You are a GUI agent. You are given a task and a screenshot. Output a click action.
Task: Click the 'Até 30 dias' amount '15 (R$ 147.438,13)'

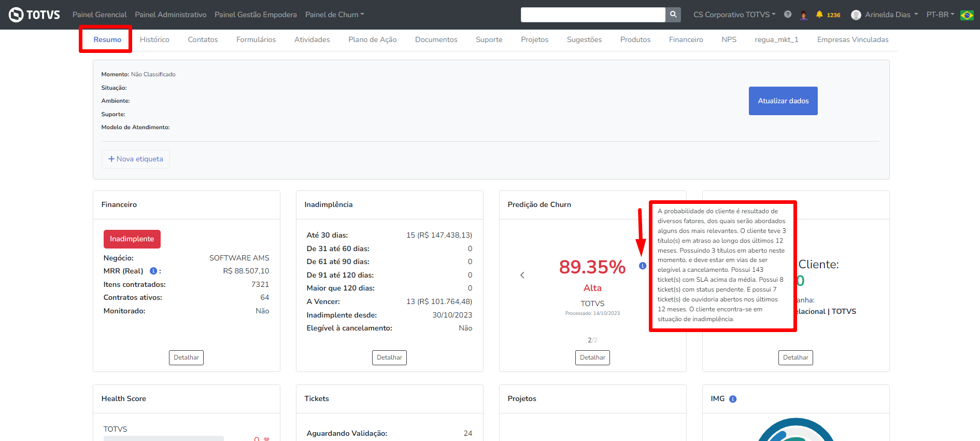439,235
